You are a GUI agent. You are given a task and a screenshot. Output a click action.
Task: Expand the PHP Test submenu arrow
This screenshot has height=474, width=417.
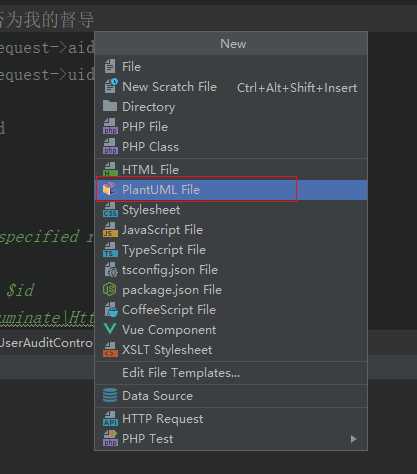pyautogui.click(x=353, y=439)
